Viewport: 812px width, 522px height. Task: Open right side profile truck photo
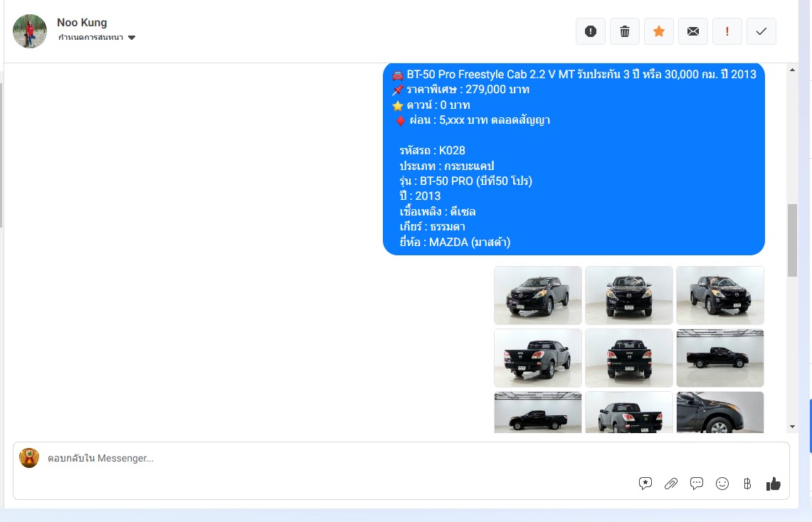pyautogui.click(x=720, y=358)
